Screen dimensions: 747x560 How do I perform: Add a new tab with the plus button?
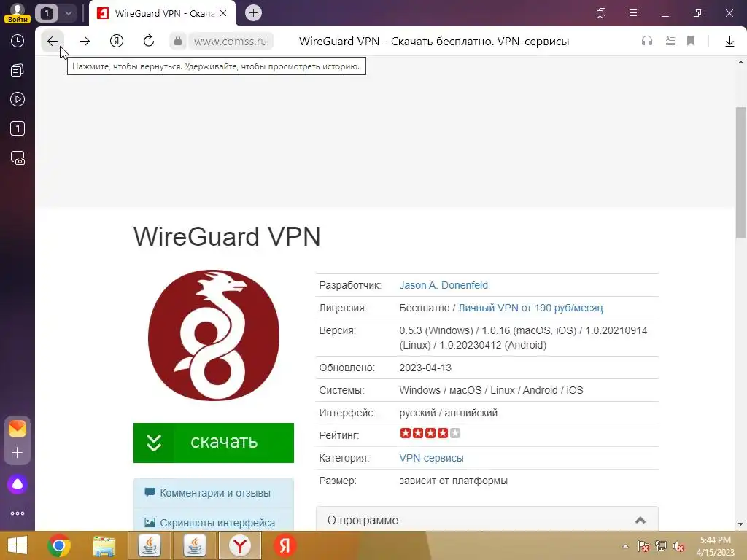(253, 13)
